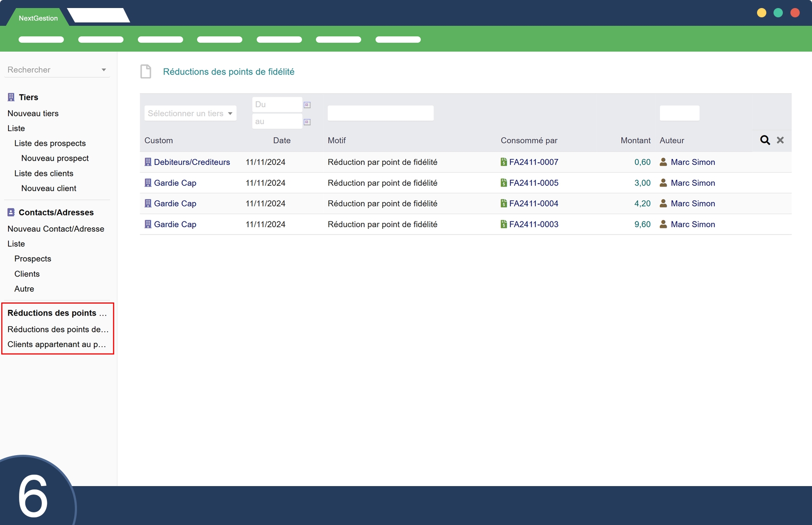
Task: Click invoice icon beside FA2411-0007
Action: point(504,162)
